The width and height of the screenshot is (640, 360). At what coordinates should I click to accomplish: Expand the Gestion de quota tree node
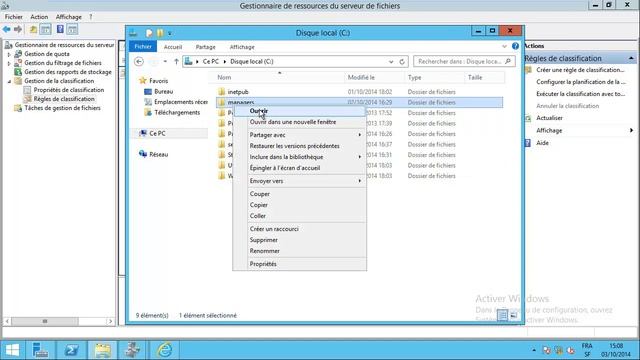click(9, 54)
